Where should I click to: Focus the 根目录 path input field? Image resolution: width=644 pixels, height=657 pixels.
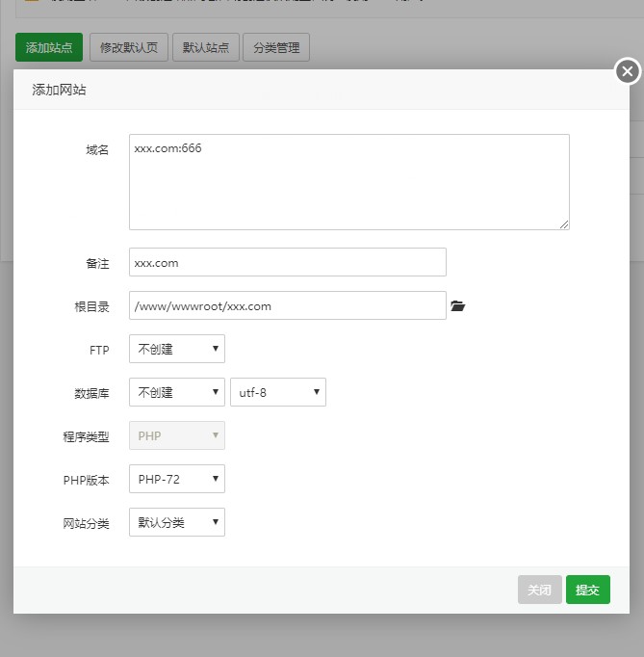point(288,305)
